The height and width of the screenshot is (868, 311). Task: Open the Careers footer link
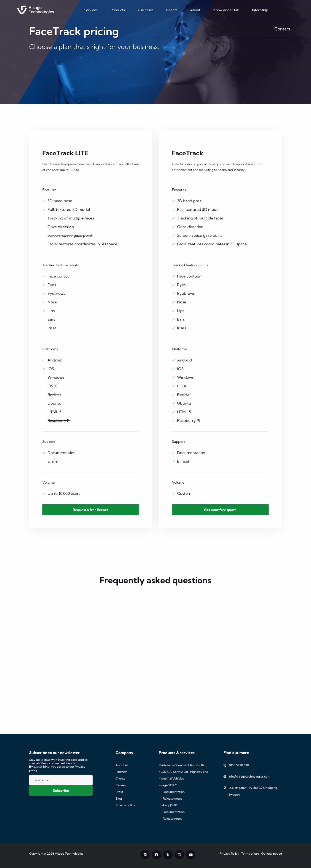pyautogui.click(x=121, y=785)
